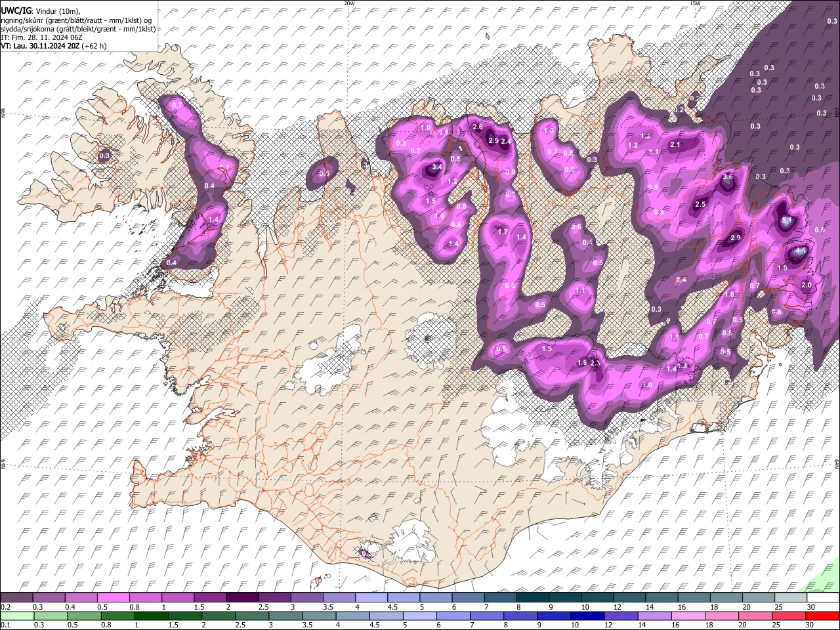
Task: Pick the light pink lower swatch labeled 16
Action: coord(688,616)
